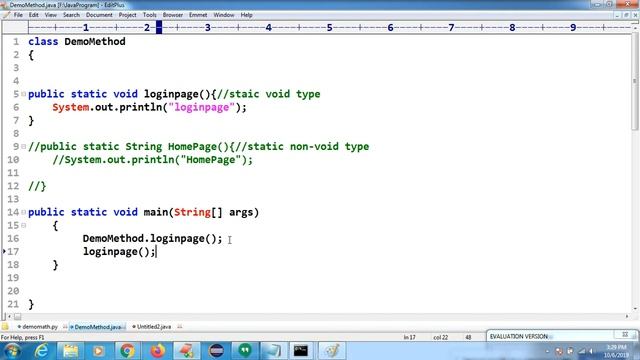This screenshot has height=360, width=640.
Task: Click the 'ln 17' status bar entry
Action: 409,338
